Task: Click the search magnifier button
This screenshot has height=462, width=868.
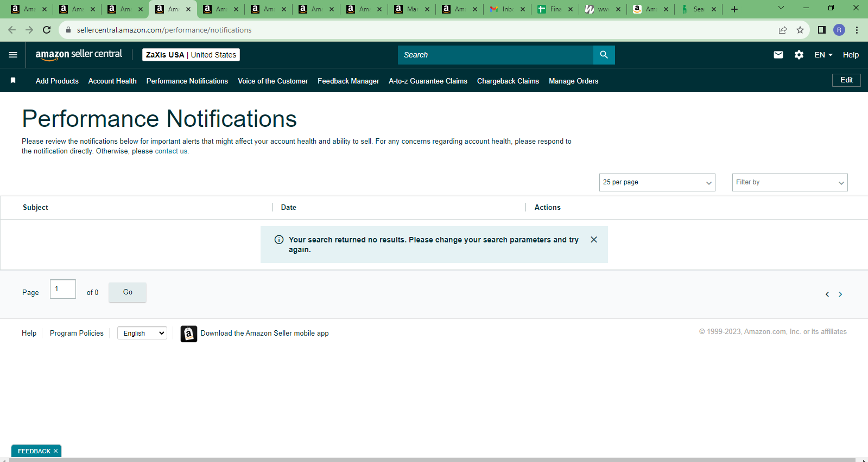Action: [x=604, y=55]
